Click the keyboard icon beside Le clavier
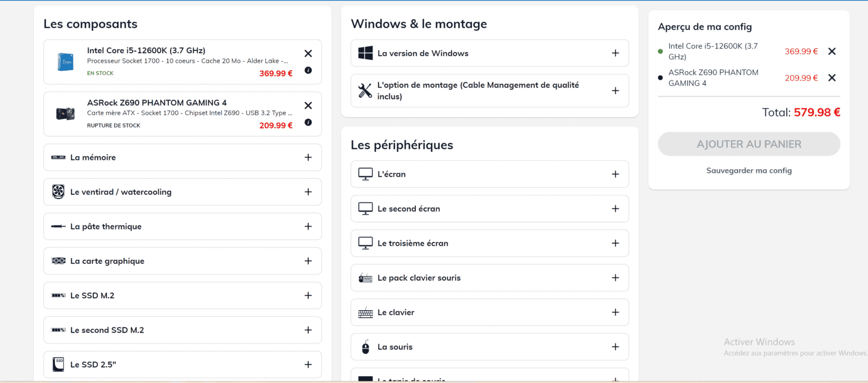Screen dimensions: 868x383 pos(366,312)
